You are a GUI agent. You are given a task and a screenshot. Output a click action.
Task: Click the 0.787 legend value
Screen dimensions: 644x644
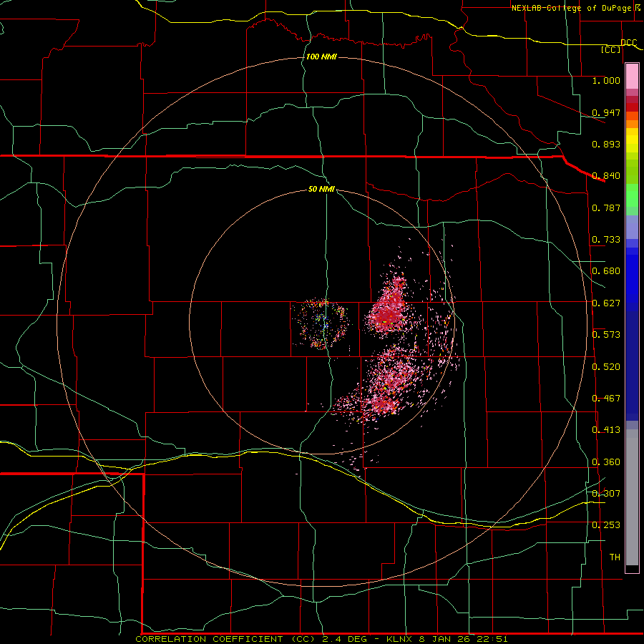pyautogui.click(x=606, y=208)
